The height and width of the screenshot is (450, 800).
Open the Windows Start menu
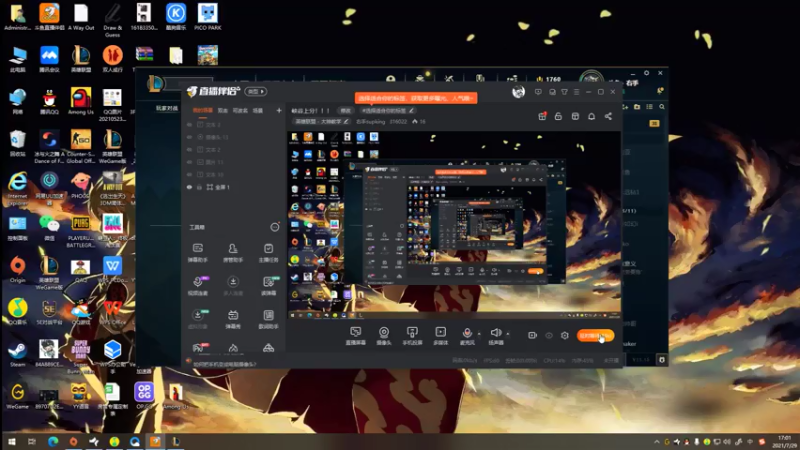(11, 441)
